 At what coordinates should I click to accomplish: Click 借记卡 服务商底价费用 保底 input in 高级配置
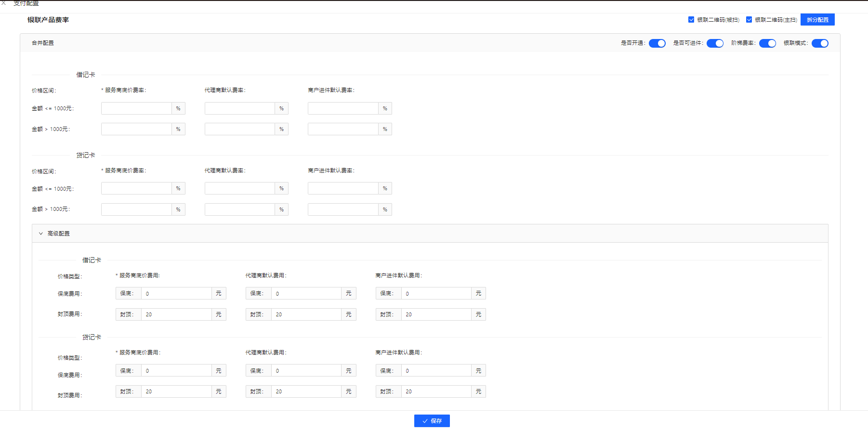pos(176,293)
